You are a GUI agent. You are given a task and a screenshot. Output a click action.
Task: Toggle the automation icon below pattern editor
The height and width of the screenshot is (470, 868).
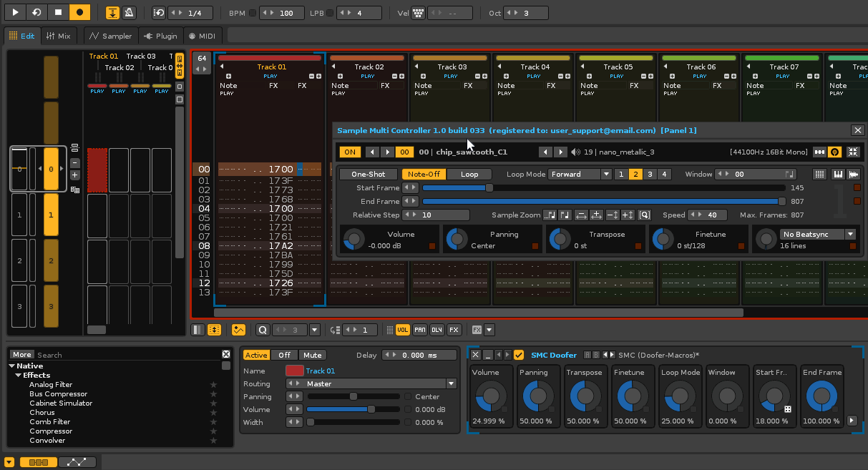coord(239,330)
